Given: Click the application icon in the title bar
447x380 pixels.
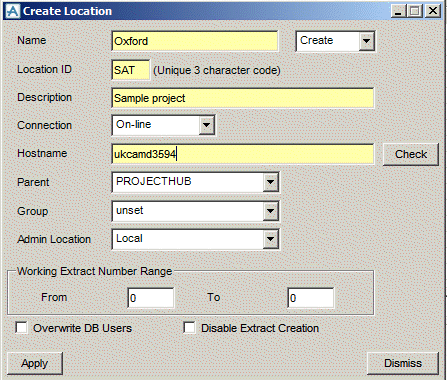Looking at the screenshot, I should (13, 11).
